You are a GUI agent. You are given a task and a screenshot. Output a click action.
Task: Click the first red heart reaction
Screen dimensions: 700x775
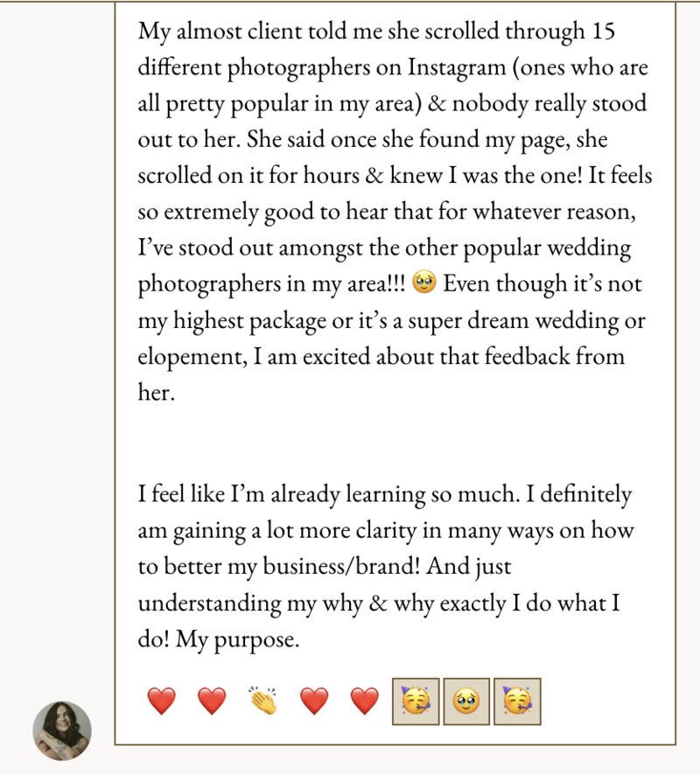tap(162, 701)
